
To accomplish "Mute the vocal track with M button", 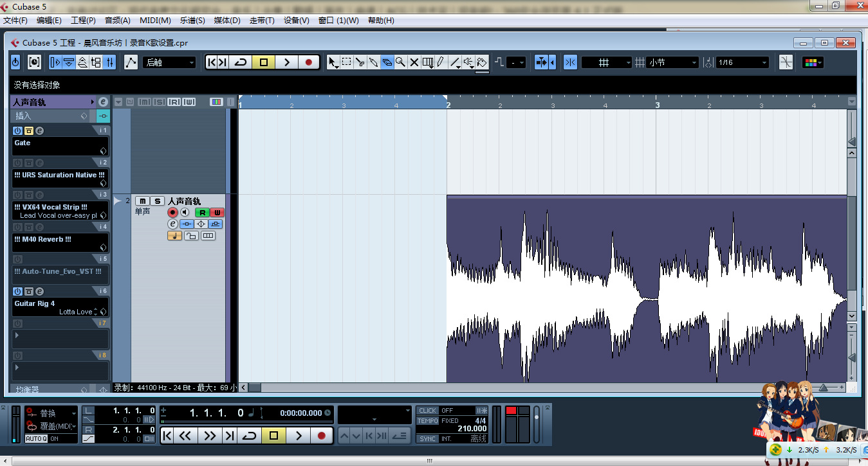I will [x=142, y=201].
